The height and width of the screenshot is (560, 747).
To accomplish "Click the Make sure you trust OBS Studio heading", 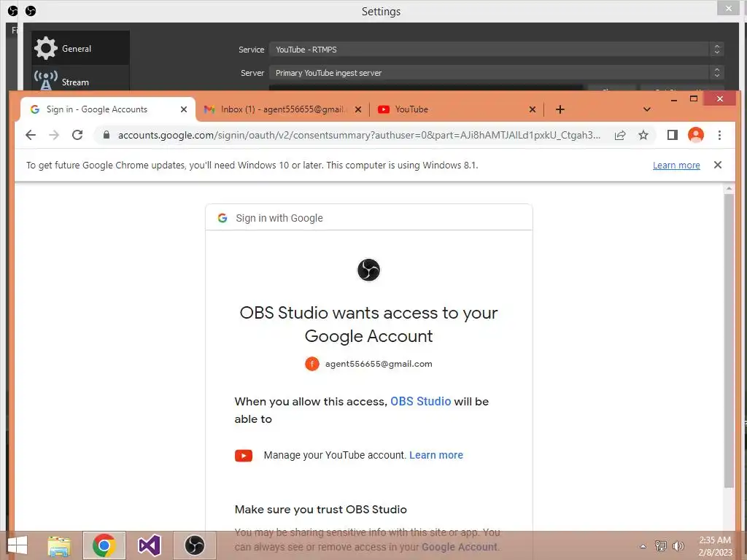I will [321, 510].
